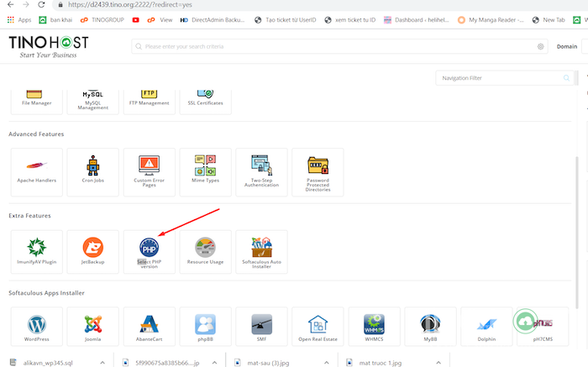This screenshot has height=367, width=588.
Task: Open Custom Error Pages
Action: [x=150, y=172]
